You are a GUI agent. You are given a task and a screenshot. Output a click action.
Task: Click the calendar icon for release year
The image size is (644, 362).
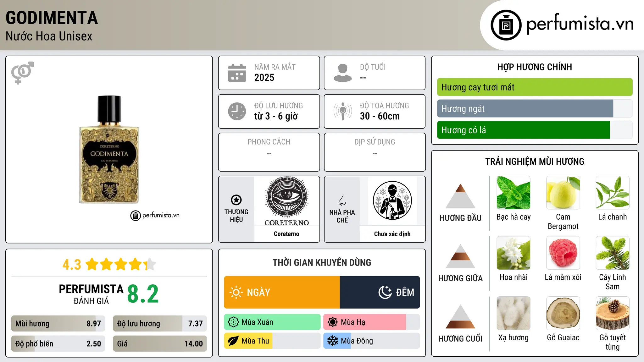click(x=237, y=73)
